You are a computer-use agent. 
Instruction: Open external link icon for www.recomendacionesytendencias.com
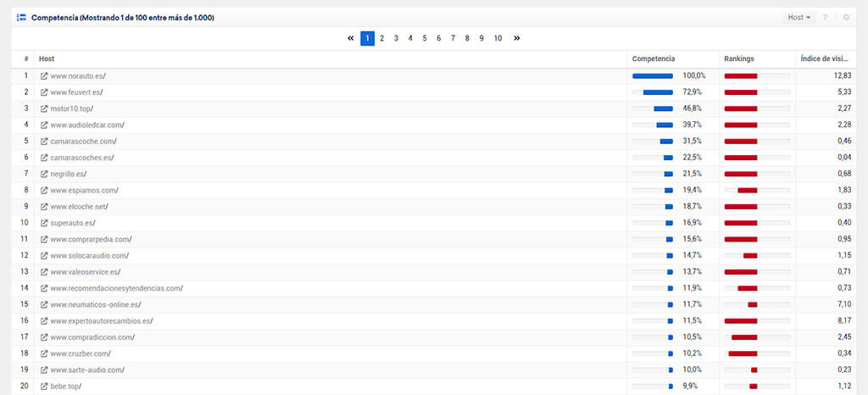pyautogui.click(x=44, y=288)
